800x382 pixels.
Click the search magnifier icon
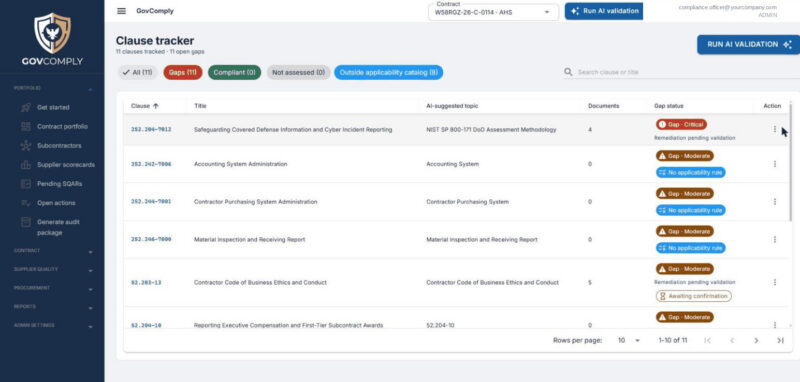click(568, 72)
